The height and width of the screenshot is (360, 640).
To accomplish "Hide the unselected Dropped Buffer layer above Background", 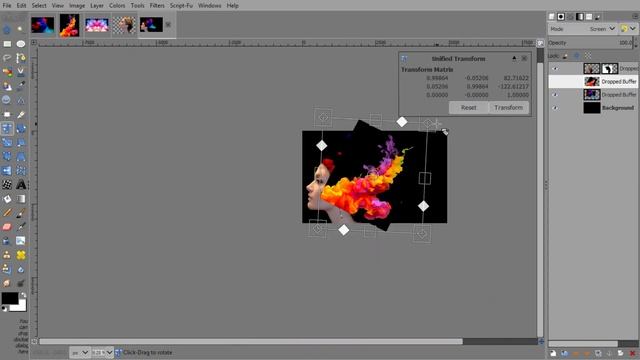I will tap(555, 95).
